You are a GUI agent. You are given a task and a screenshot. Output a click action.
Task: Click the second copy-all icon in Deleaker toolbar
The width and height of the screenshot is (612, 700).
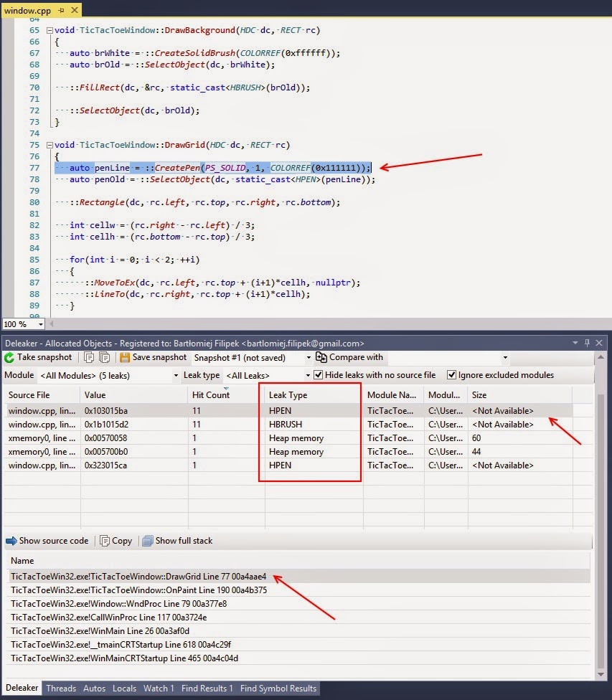(x=105, y=357)
